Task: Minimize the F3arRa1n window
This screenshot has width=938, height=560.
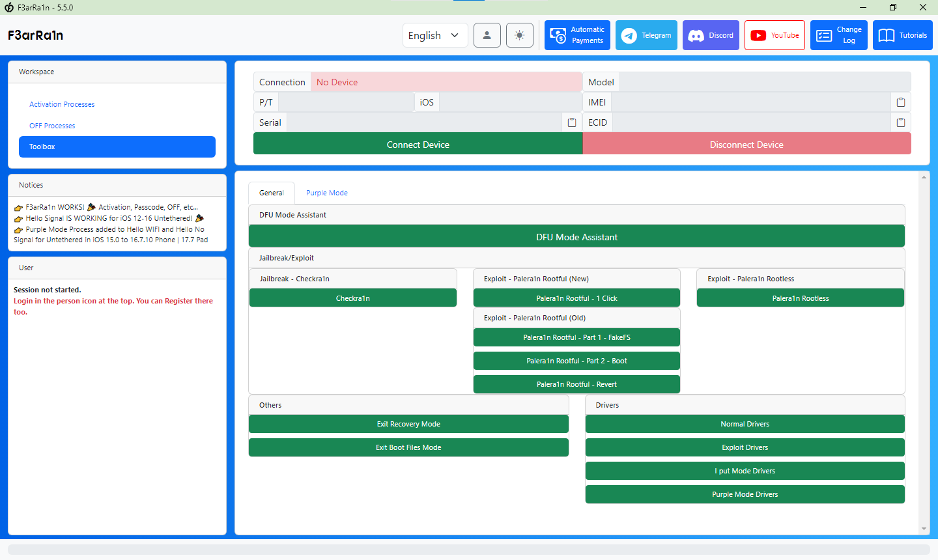Action: pos(863,7)
